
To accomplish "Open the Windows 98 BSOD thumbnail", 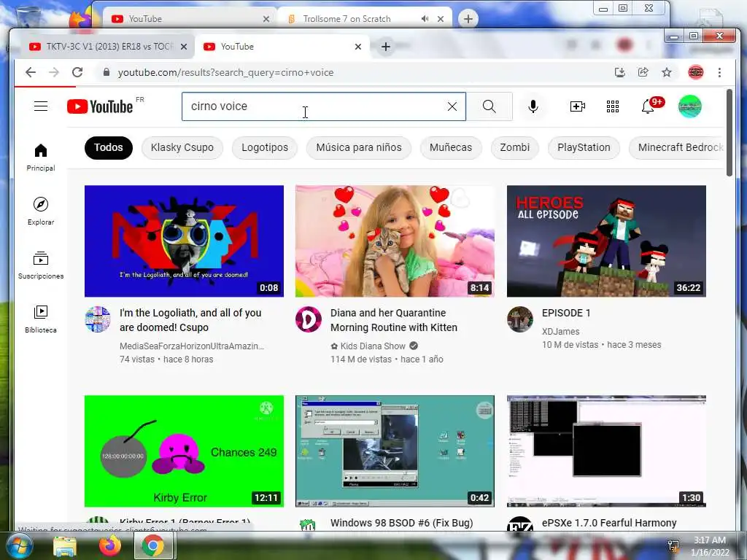I will pyautogui.click(x=395, y=451).
